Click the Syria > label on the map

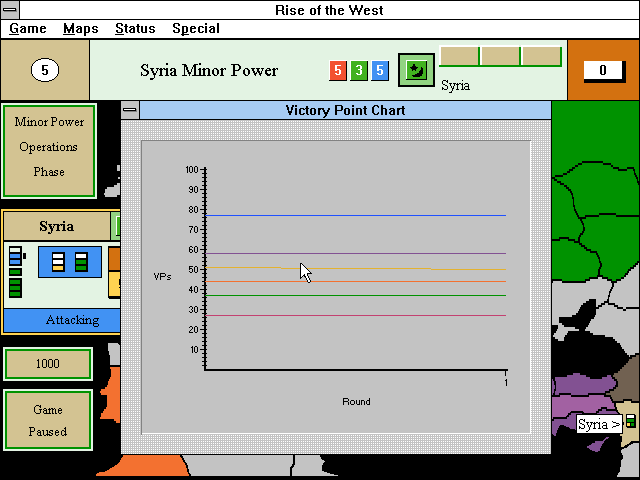point(599,424)
